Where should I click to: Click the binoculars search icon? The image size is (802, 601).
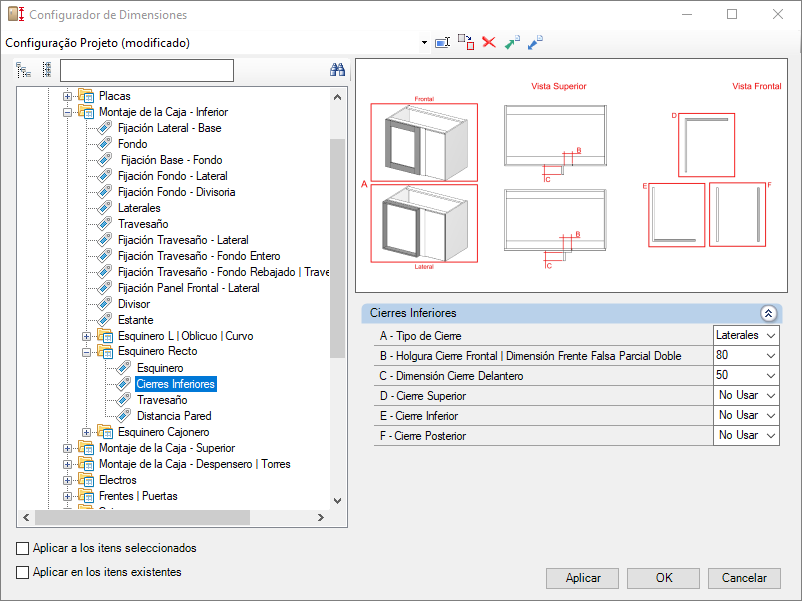tap(338, 70)
